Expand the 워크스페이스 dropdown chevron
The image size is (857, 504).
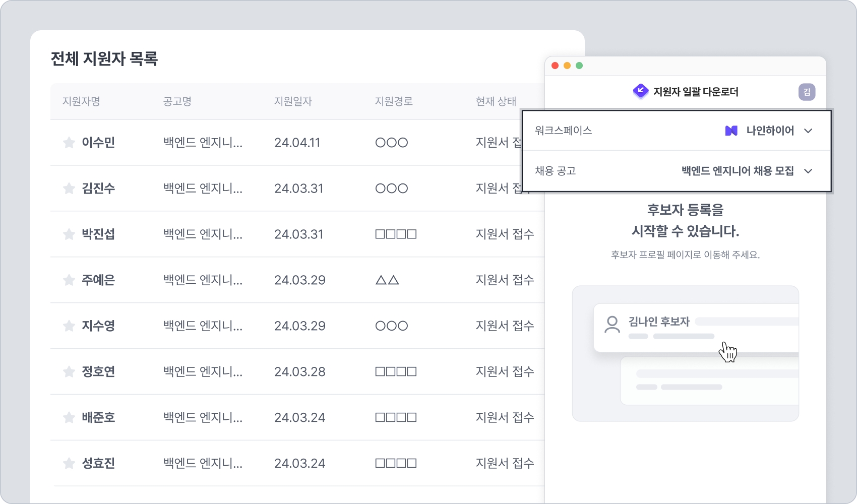click(x=808, y=131)
